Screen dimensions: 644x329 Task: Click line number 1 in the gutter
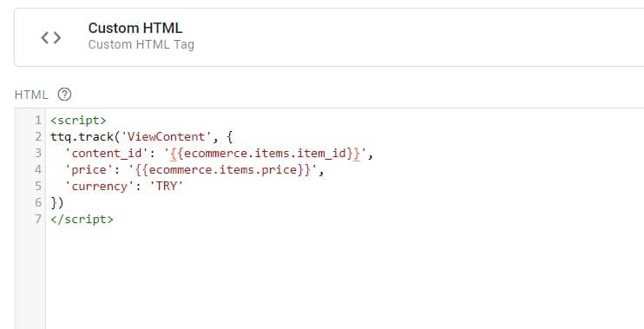(38, 121)
